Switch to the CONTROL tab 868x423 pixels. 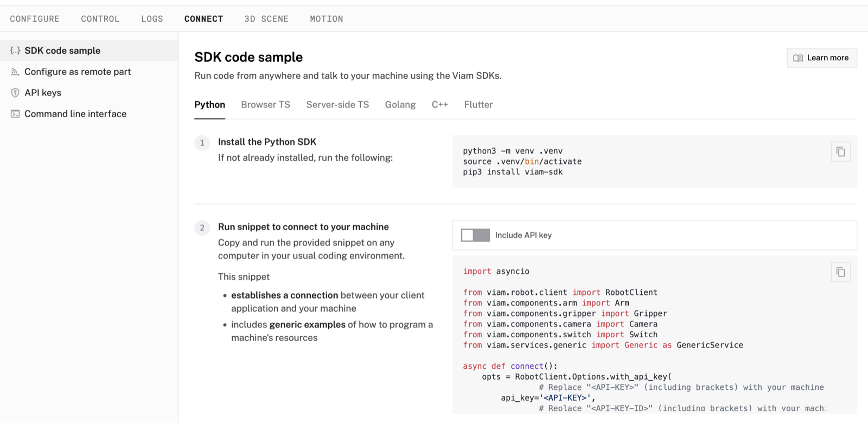(100, 19)
